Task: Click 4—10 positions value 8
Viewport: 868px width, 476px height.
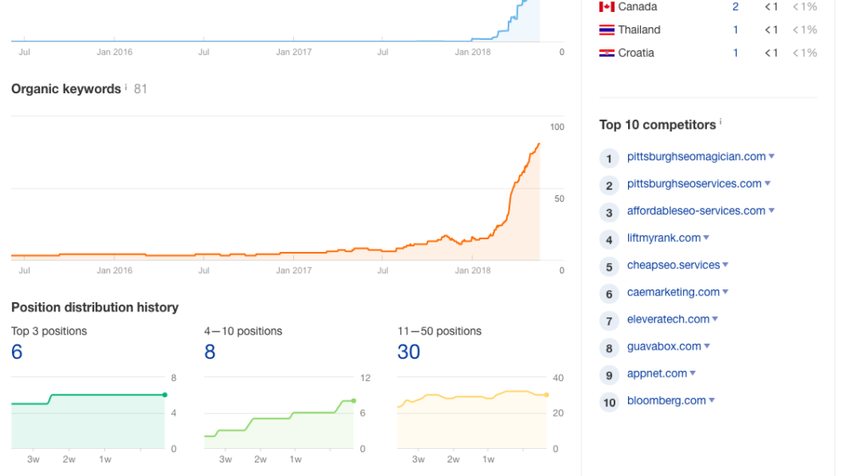Action: pos(210,352)
